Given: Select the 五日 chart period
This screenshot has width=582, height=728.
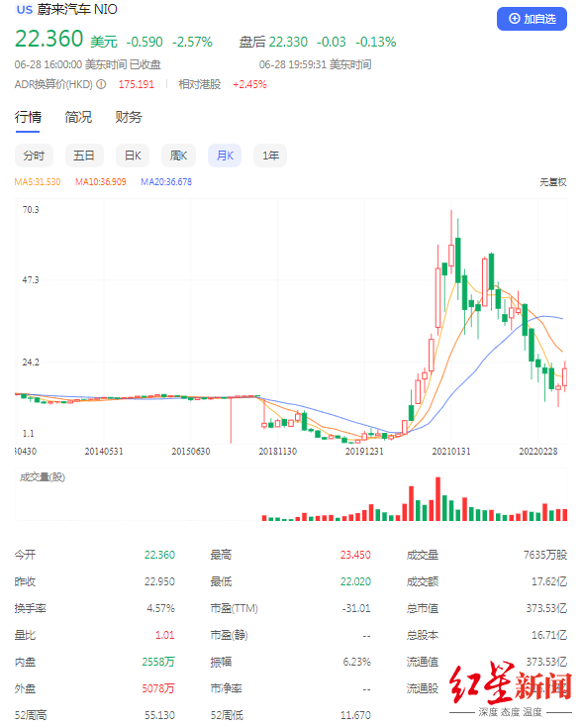Looking at the screenshot, I should [84, 156].
